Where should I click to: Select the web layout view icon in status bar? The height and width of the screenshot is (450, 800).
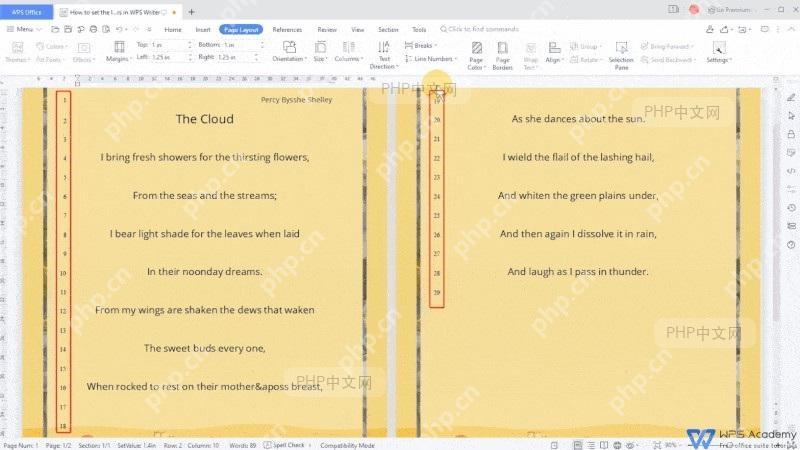coord(617,445)
